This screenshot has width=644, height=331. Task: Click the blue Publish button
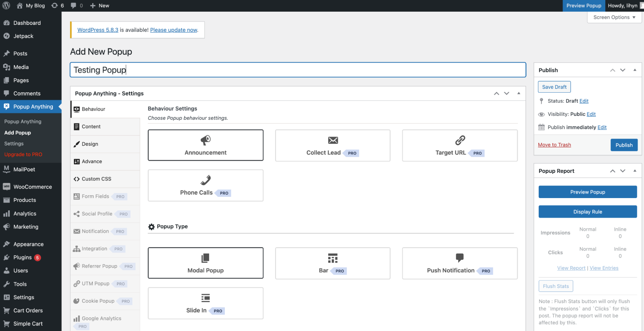[624, 145]
